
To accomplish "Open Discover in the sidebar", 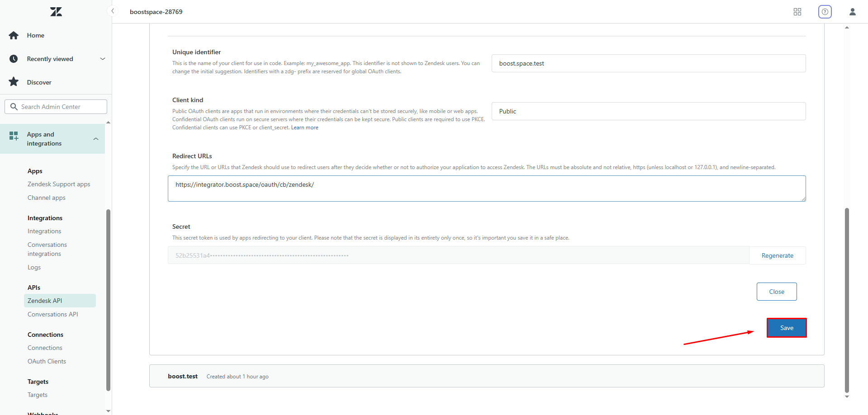I will coord(39,82).
